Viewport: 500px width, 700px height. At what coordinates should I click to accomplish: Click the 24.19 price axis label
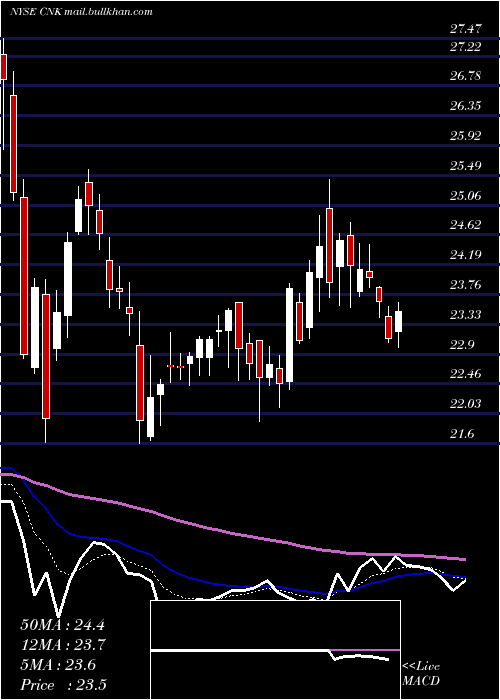(466, 255)
